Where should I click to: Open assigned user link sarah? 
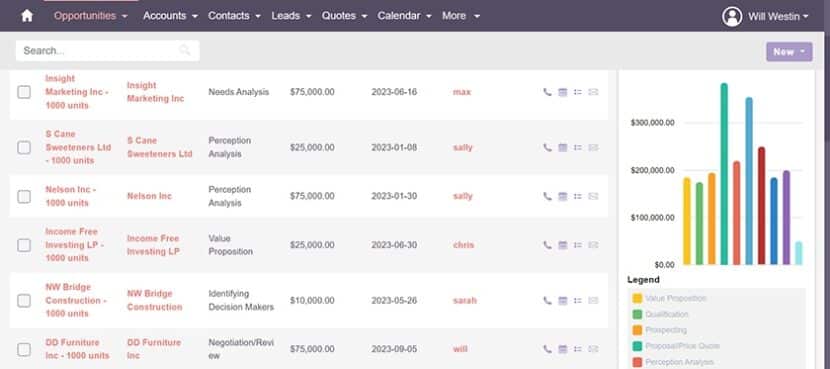(x=465, y=301)
